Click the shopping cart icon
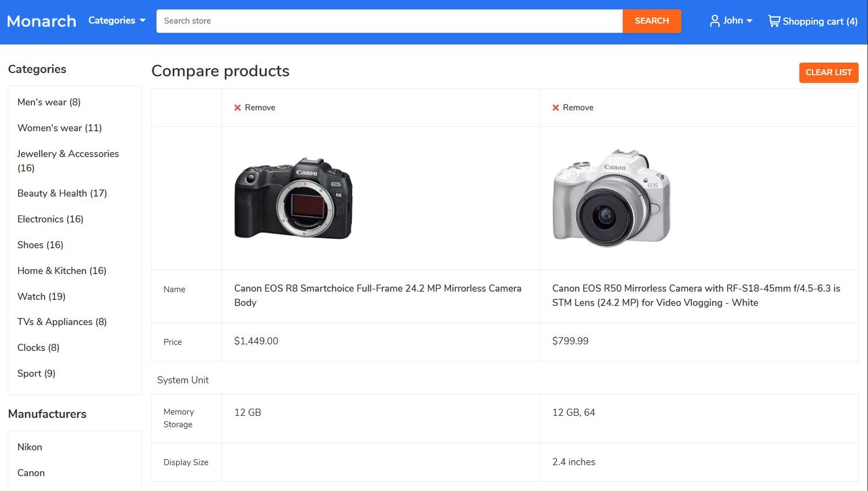868x491 pixels. coord(774,21)
